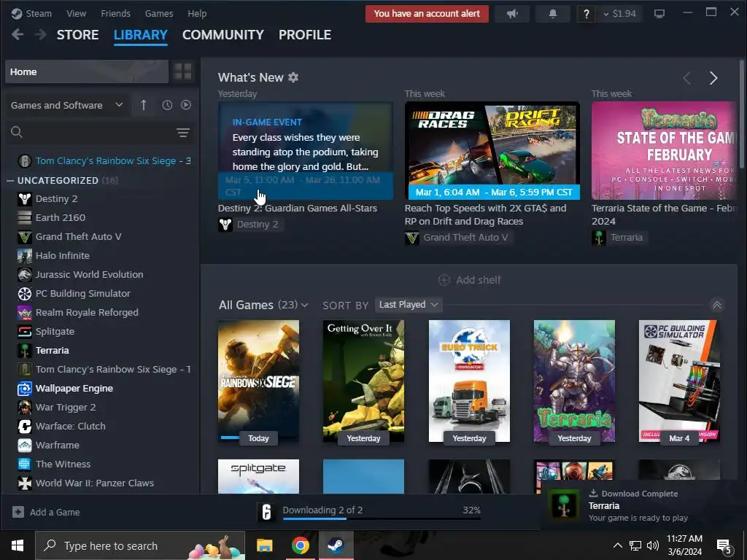This screenshot has width=747, height=560.
Task: Open Google Chrome from the taskbar
Action: pos(300,545)
